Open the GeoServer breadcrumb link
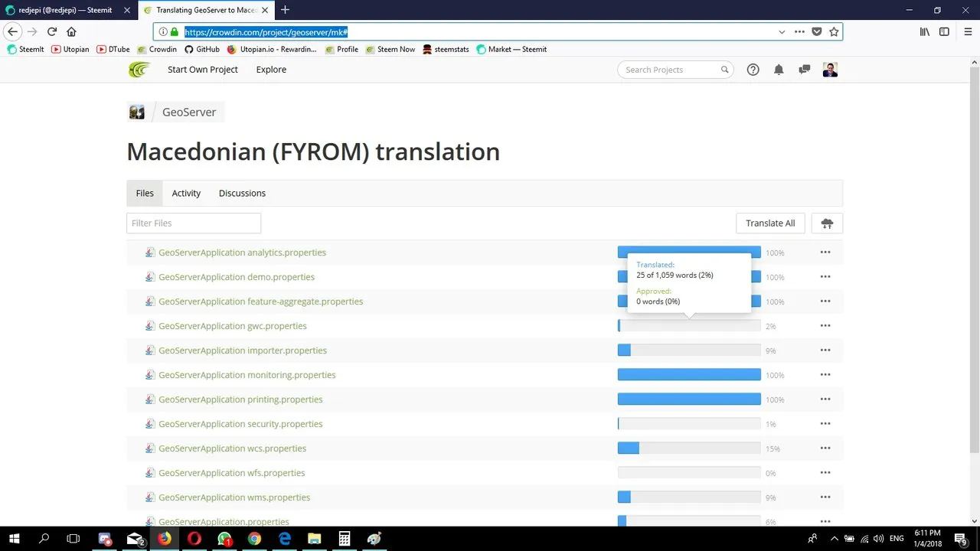This screenshot has height=551, width=980. [189, 112]
